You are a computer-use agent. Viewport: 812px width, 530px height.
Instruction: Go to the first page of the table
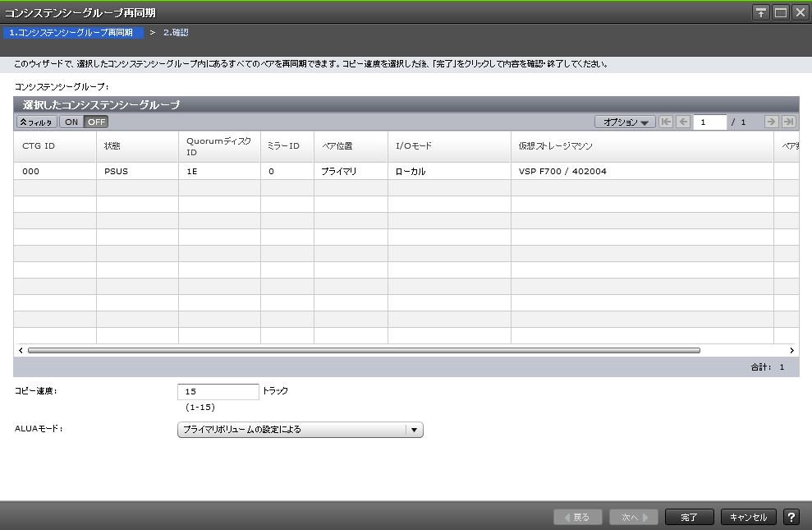[x=666, y=122]
